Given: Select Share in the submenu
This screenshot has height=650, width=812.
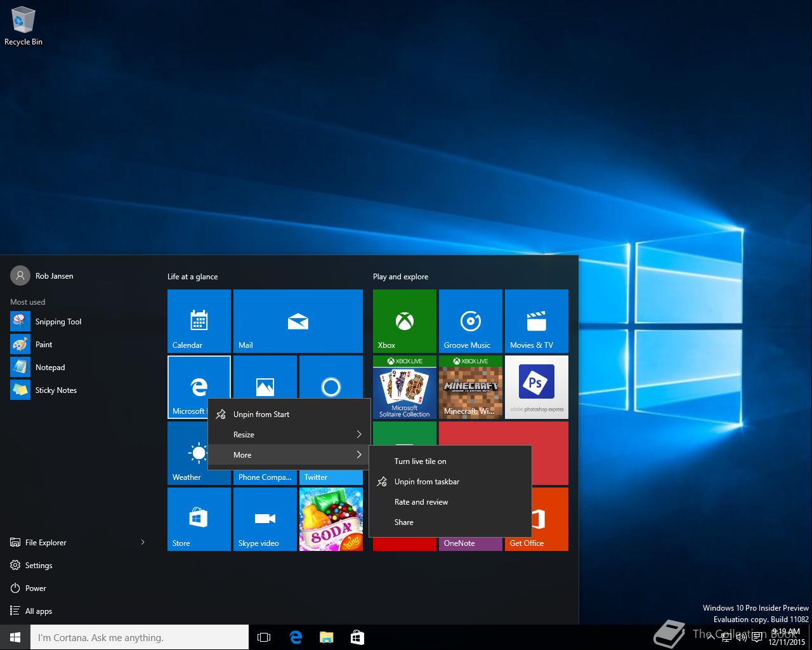Looking at the screenshot, I should point(450,522).
